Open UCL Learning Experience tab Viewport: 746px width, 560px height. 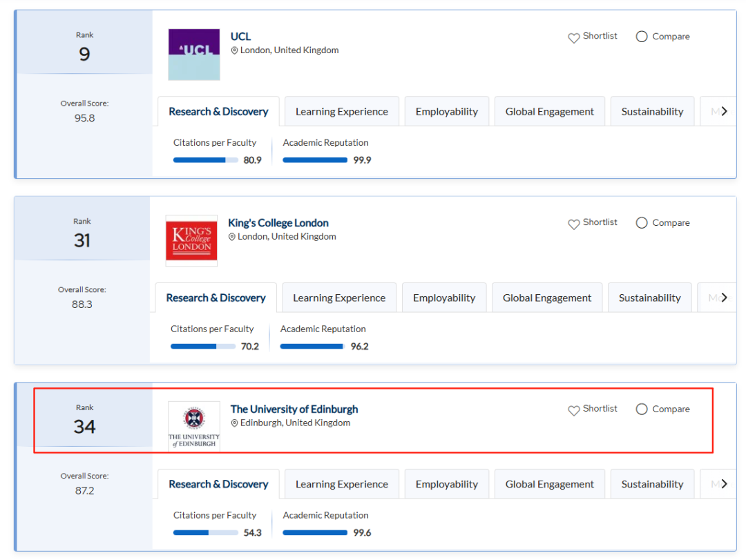(342, 112)
